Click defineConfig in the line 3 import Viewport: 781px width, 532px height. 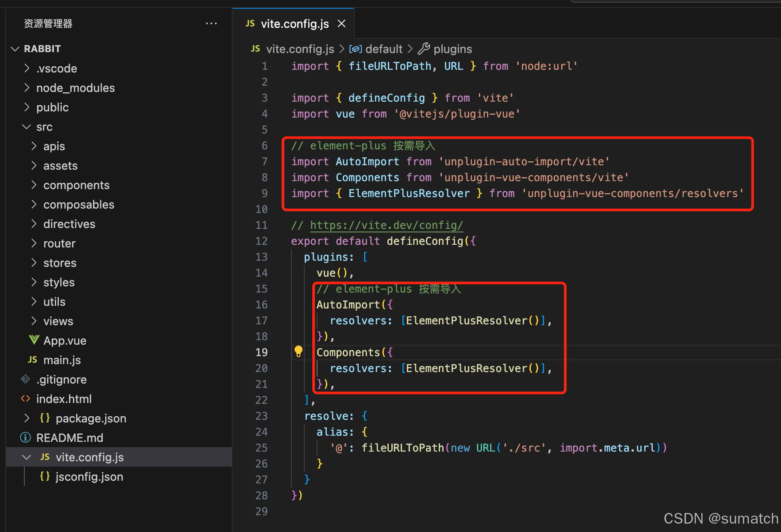tap(387, 98)
